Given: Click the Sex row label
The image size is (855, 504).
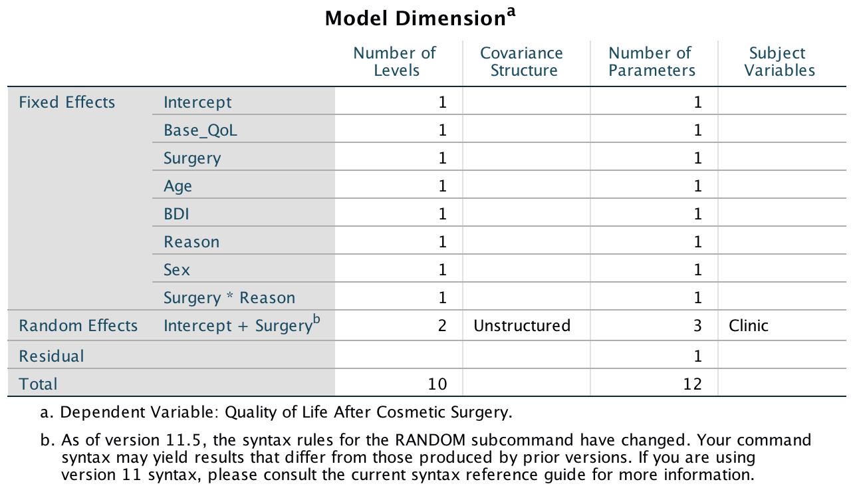Looking at the screenshot, I should pyautogui.click(x=177, y=270).
